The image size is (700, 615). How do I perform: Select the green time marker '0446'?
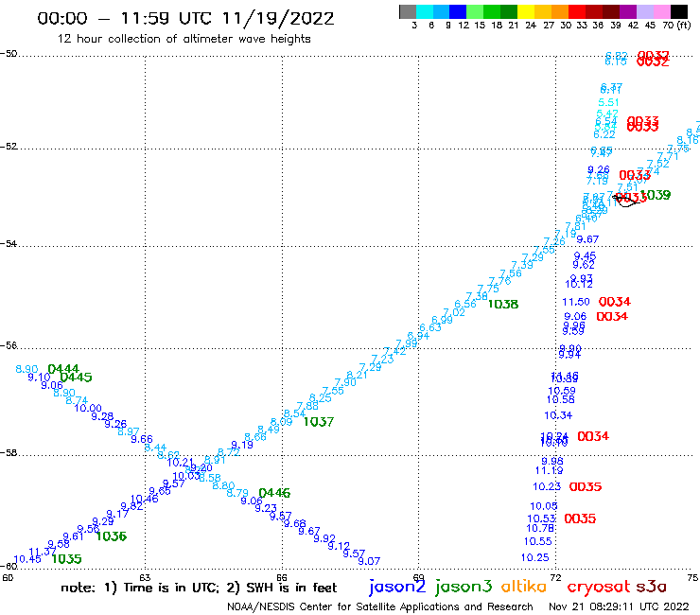pyautogui.click(x=274, y=493)
